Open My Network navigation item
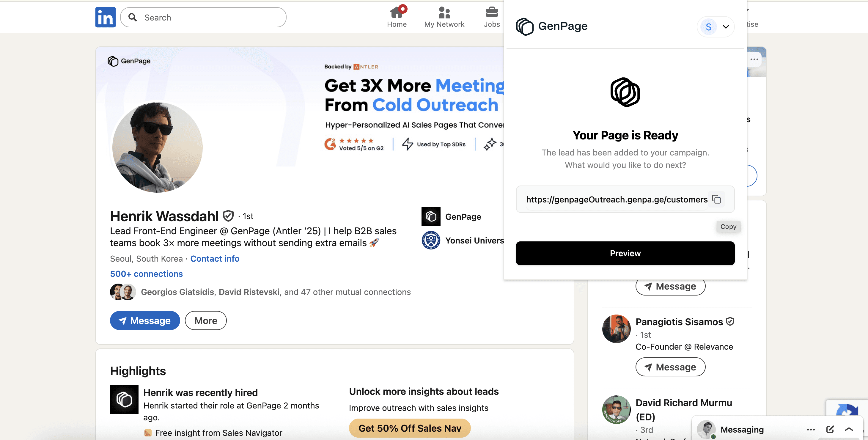 click(444, 17)
